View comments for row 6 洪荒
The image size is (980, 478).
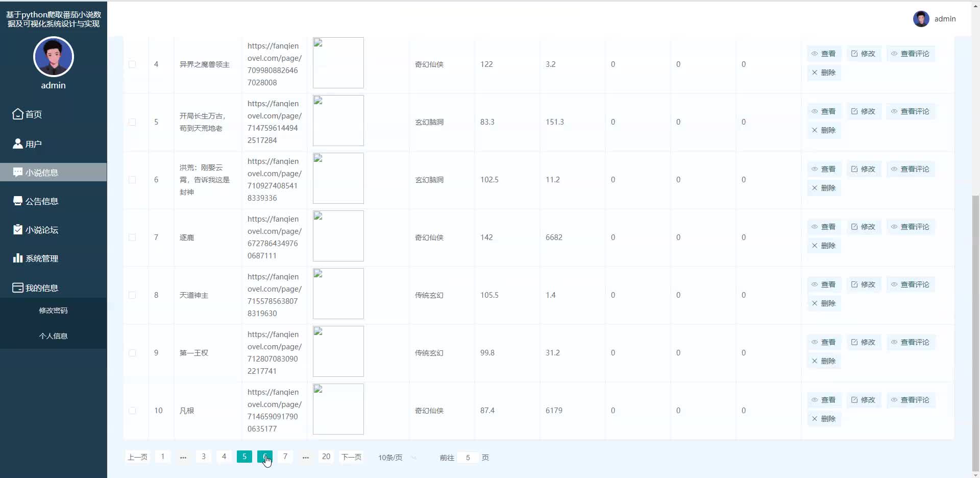[911, 169]
